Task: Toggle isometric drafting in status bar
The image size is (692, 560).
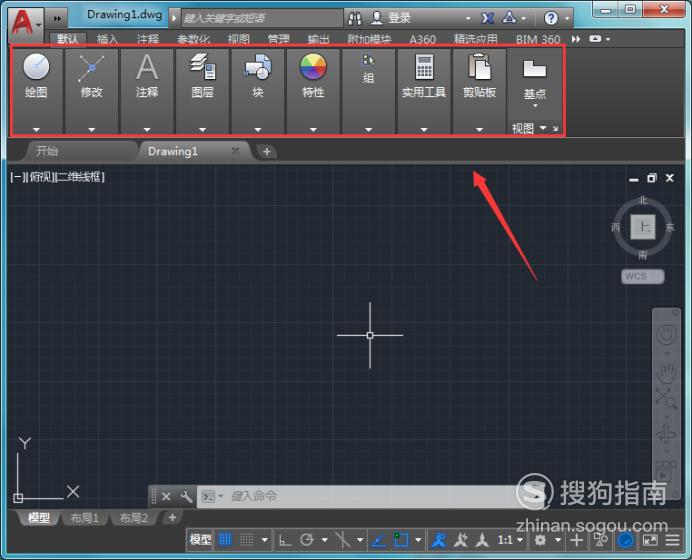Action: pyautogui.click(x=342, y=540)
